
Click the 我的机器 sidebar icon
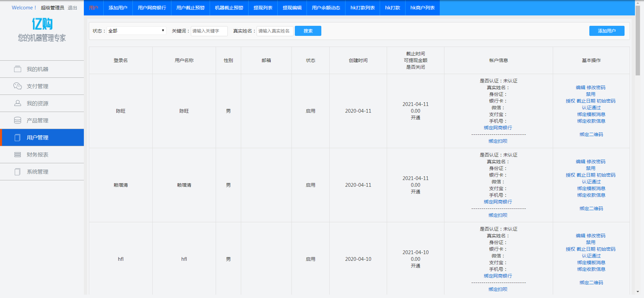[x=17, y=69]
